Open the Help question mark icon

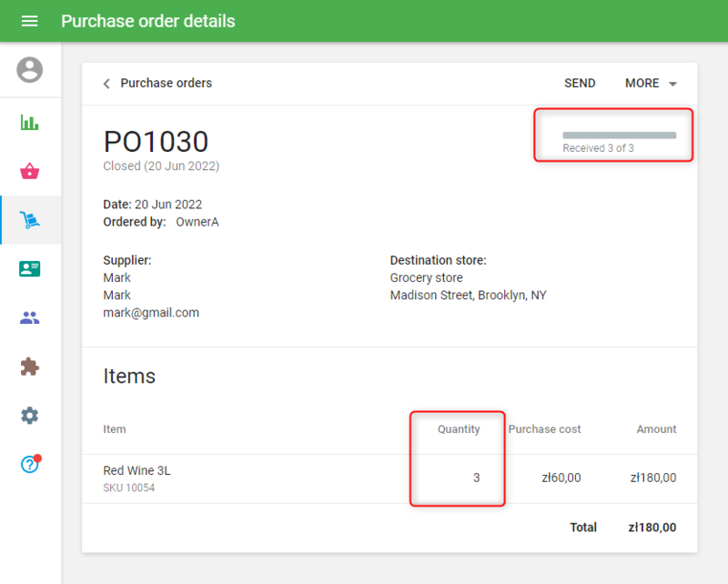[29, 464]
